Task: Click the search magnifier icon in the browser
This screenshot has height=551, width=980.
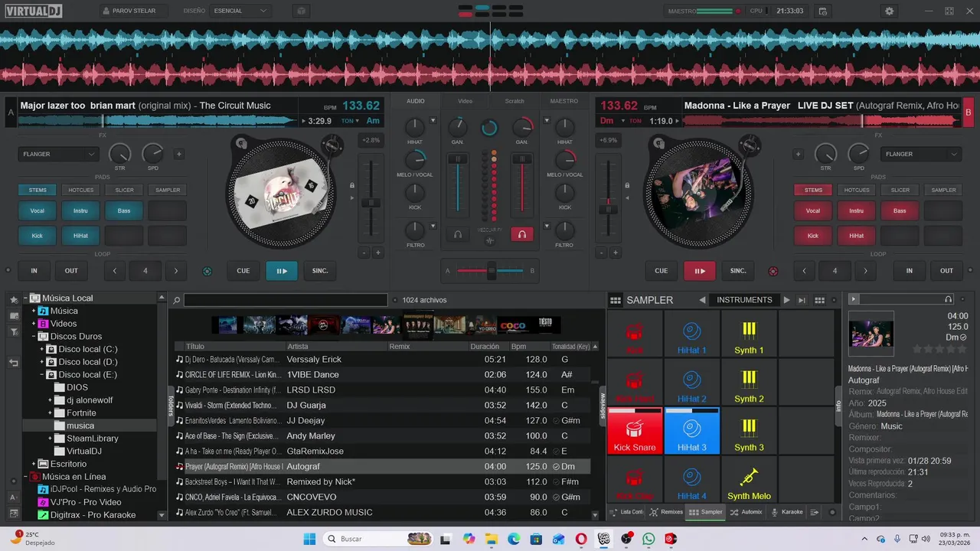Action: [177, 300]
